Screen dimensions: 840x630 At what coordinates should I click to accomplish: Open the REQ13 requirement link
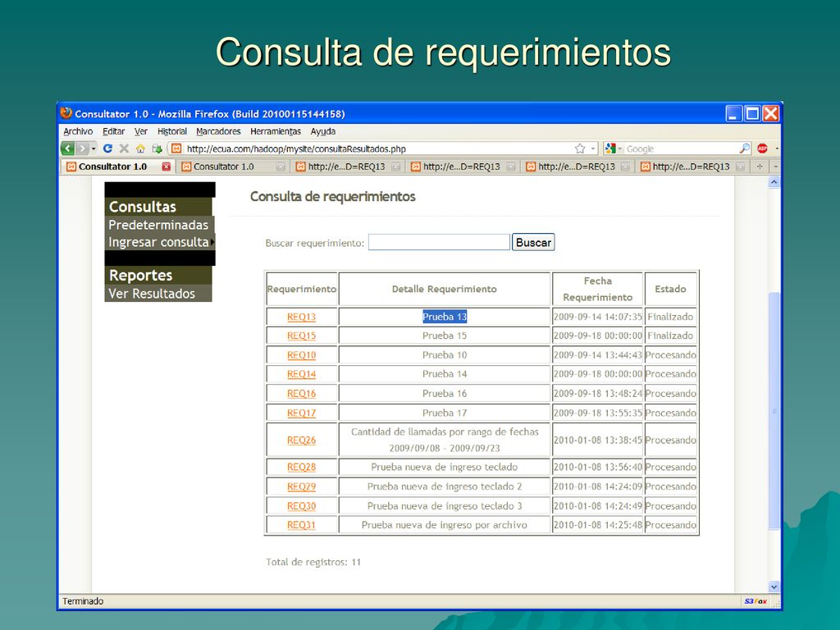pyautogui.click(x=301, y=317)
